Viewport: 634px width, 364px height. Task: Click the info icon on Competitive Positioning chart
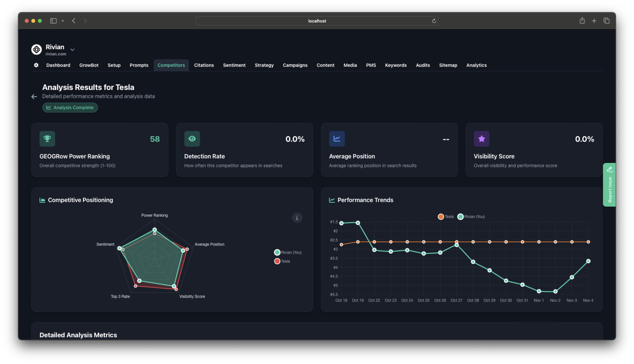tap(297, 218)
